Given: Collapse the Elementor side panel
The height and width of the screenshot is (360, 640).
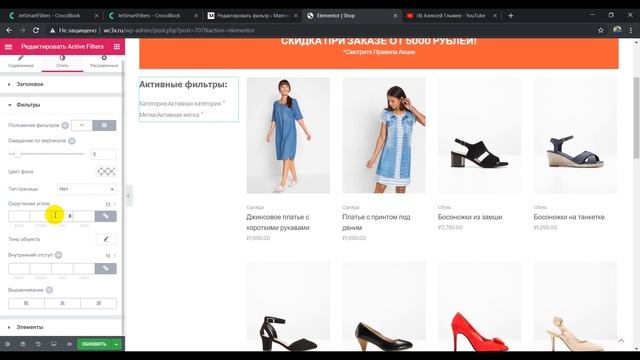Looking at the screenshot, I should (x=128, y=196).
